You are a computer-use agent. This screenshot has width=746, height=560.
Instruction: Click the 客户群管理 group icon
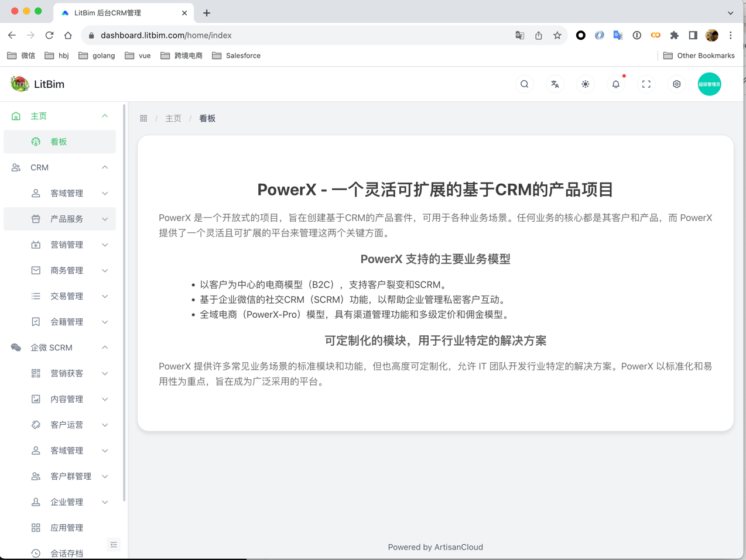36,476
